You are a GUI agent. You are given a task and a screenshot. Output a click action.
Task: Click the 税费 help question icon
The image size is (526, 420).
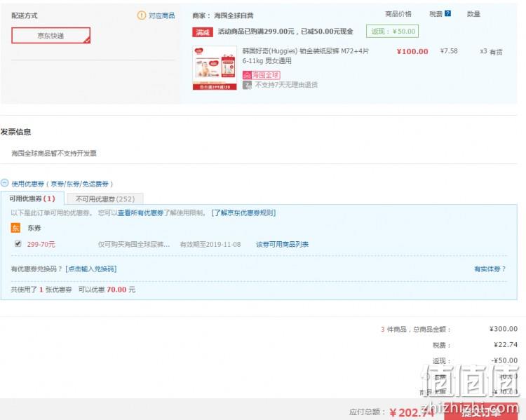click(448, 13)
